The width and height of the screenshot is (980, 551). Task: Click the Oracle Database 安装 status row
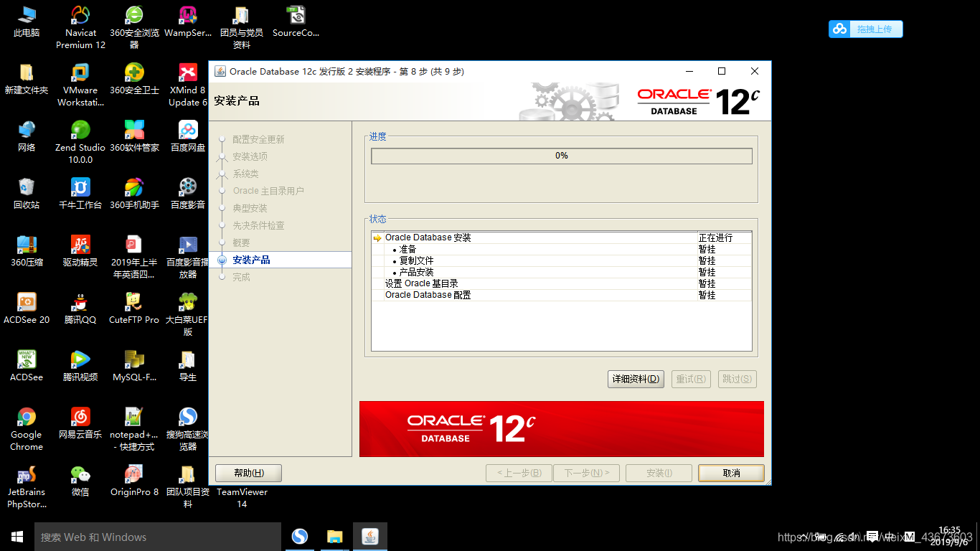coord(562,237)
